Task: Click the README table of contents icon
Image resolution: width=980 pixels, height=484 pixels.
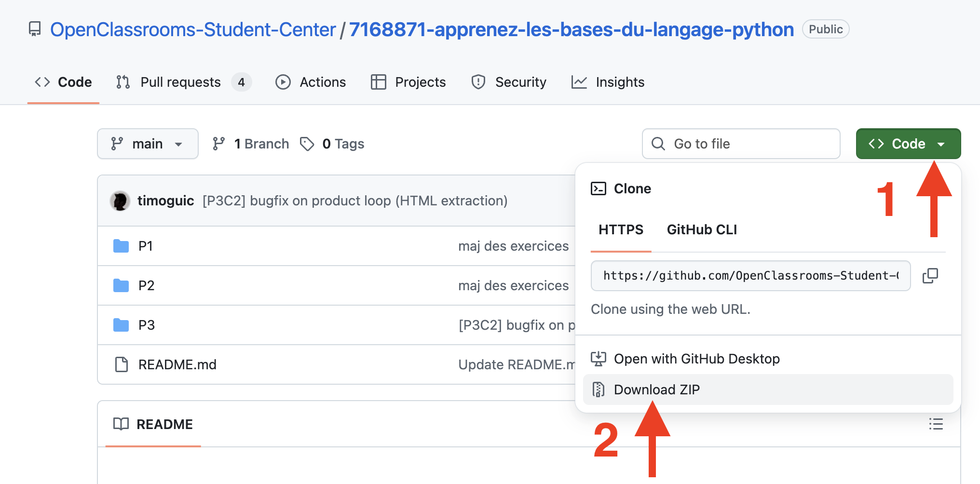Action: pyautogui.click(x=936, y=424)
